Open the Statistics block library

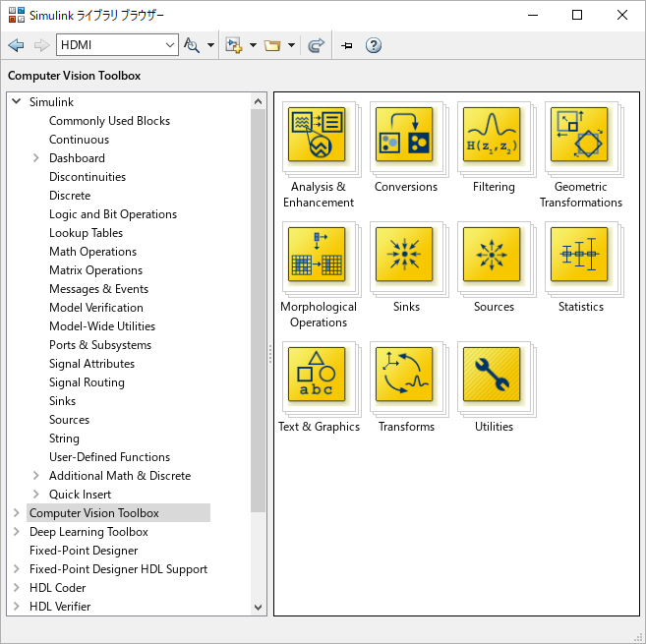pos(579,255)
